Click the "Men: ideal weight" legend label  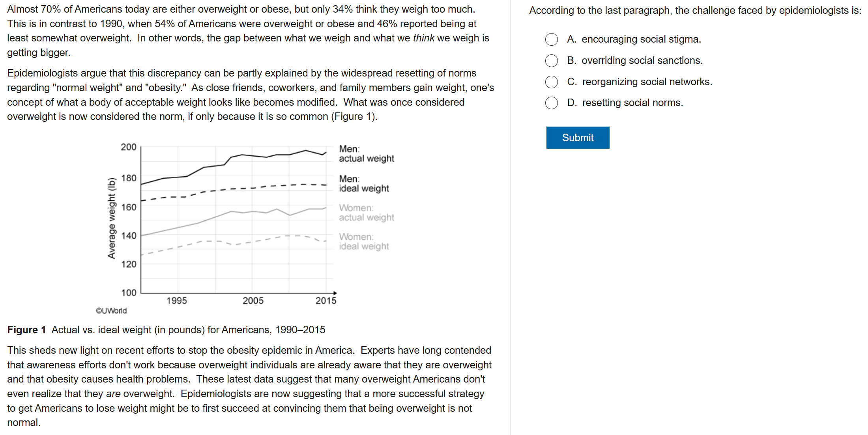(x=364, y=184)
